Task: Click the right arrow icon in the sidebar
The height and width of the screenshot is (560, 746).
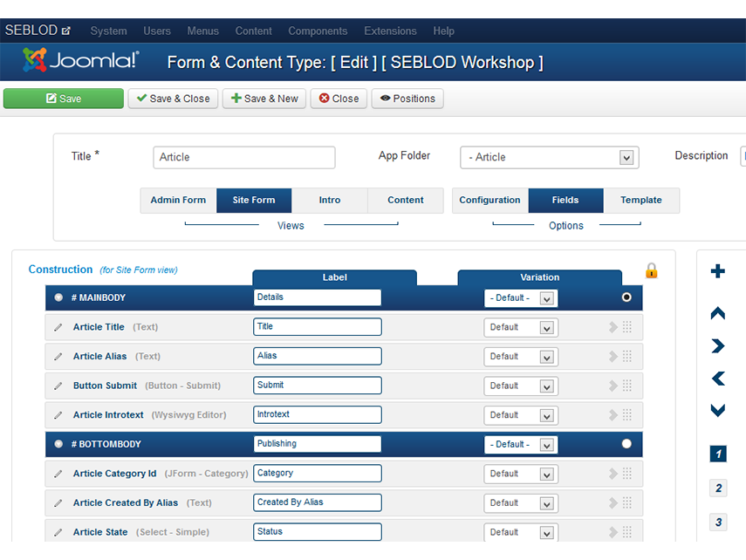Action: click(718, 345)
